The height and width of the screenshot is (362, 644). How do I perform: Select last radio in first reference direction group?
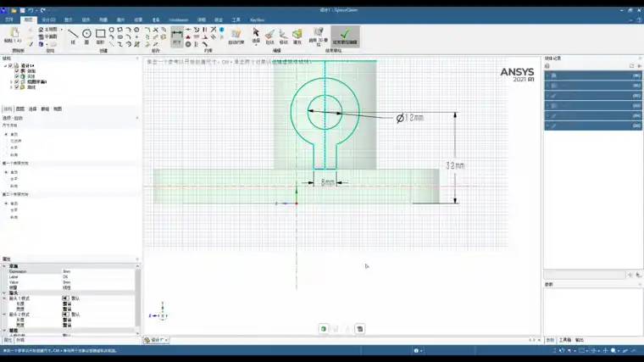[x=6, y=187]
